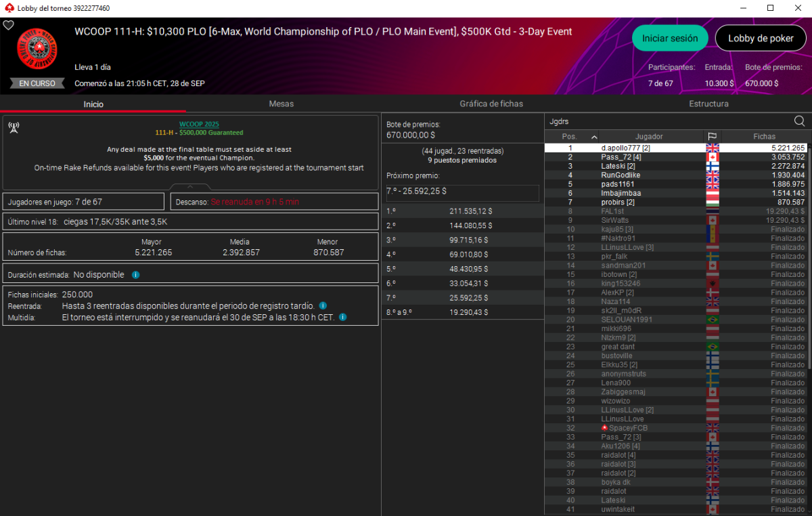The width and height of the screenshot is (812, 516).
Task: Click the flag in Imbajimbaa's row
Action: click(x=712, y=193)
